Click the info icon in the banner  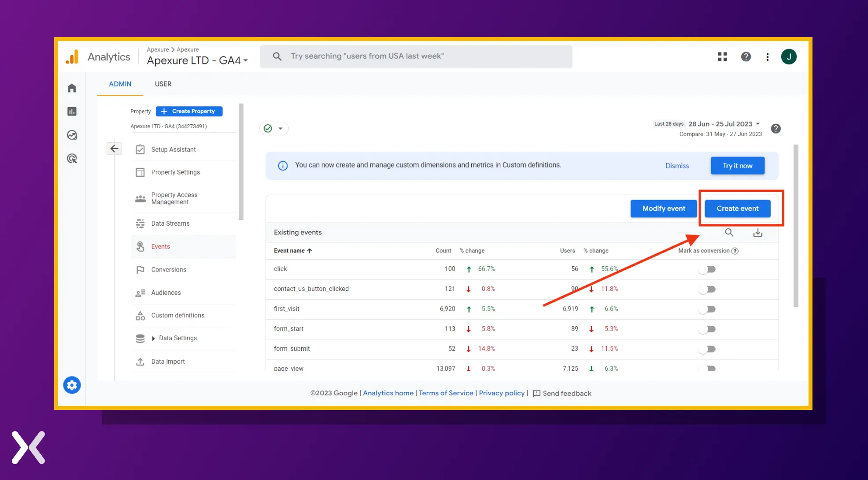click(283, 166)
